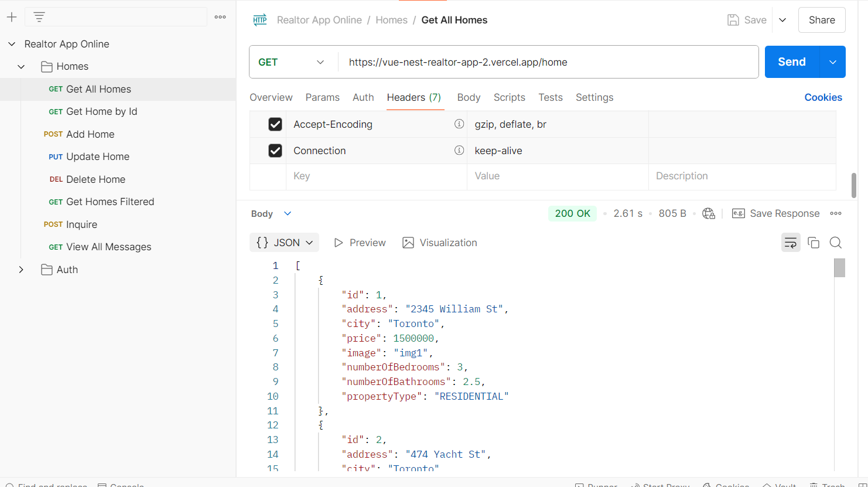Click the search response magnifier icon
This screenshot has height=487, width=868.
coord(836,243)
